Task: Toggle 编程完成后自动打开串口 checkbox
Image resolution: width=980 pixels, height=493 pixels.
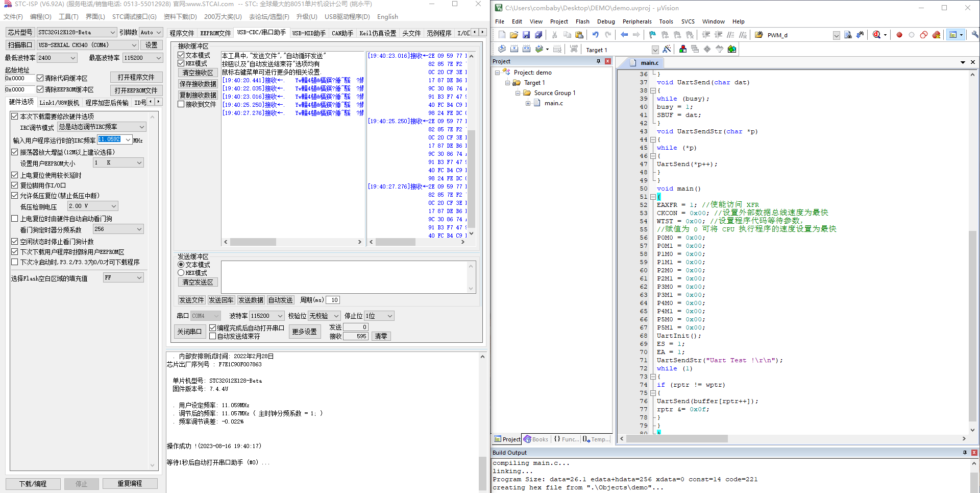Action: 212,328
